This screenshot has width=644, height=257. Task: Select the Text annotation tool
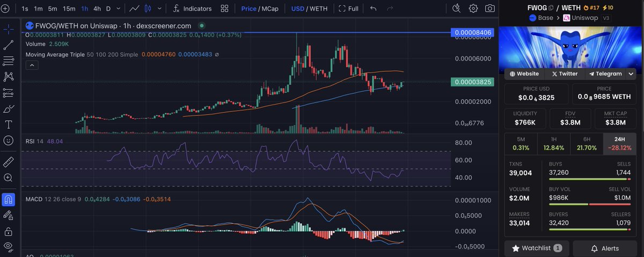8,124
